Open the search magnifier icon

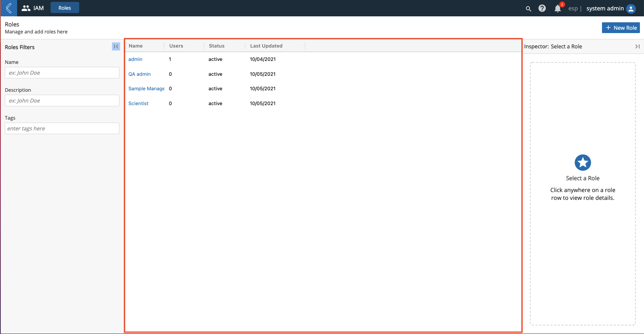click(x=528, y=9)
